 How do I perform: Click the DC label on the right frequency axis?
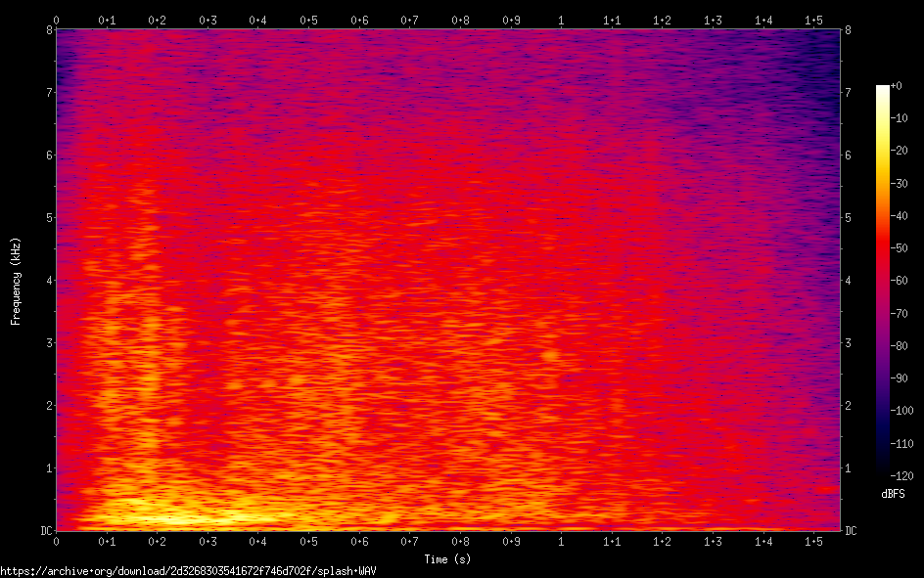(852, 530)
